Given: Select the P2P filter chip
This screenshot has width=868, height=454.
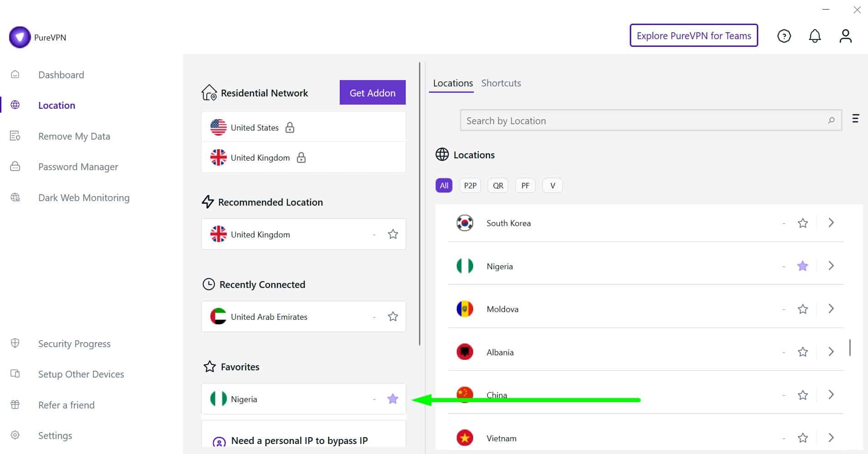Looking at the screenshot, I should [470, 186].
